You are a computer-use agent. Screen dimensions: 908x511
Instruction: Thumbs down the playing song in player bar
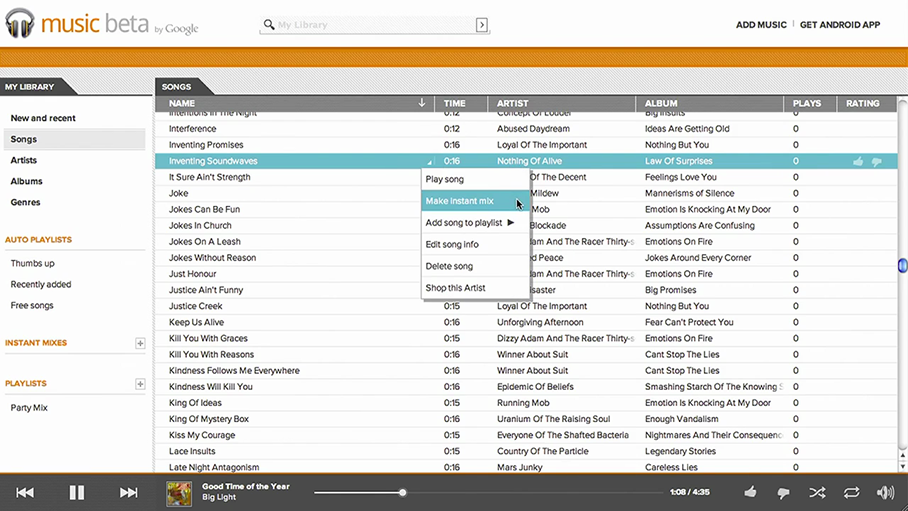coord(783,492)
